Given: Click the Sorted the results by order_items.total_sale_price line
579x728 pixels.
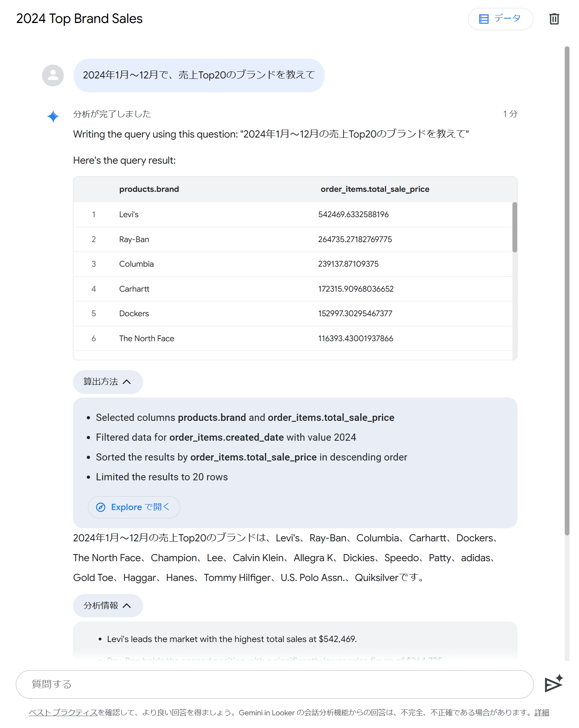Looking at the screenshot, I should coord(251,457).
